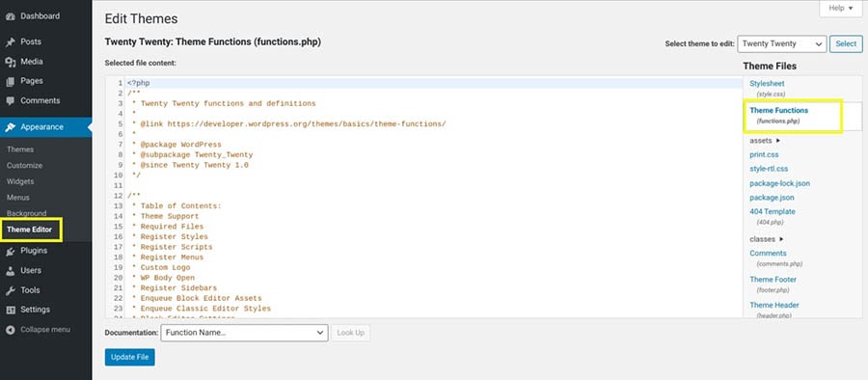Open Theme Editor submenu item
The width and height of the screenshot is (868, 380).
(x=30, y=230)
